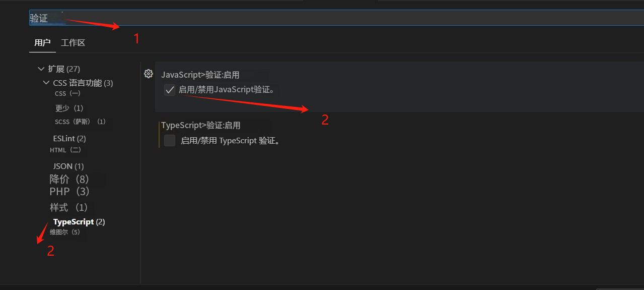Select TypeScript (2) in the sidebar tree
644x290 pixels.
tap(79, 222)
